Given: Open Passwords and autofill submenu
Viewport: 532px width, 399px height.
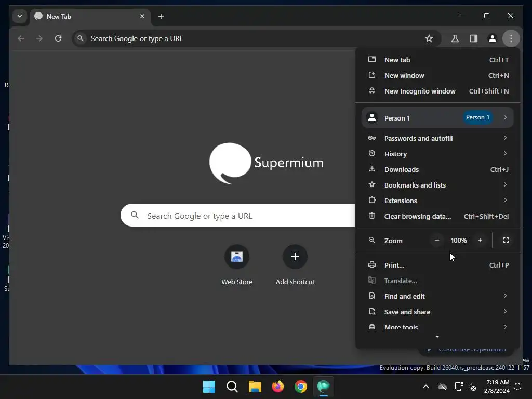Looking at the screenshot, I should 437,138.
